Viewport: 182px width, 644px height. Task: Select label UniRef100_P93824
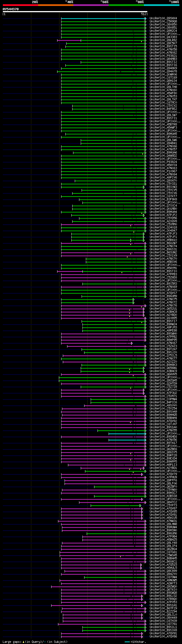click(x=163, y=162)
